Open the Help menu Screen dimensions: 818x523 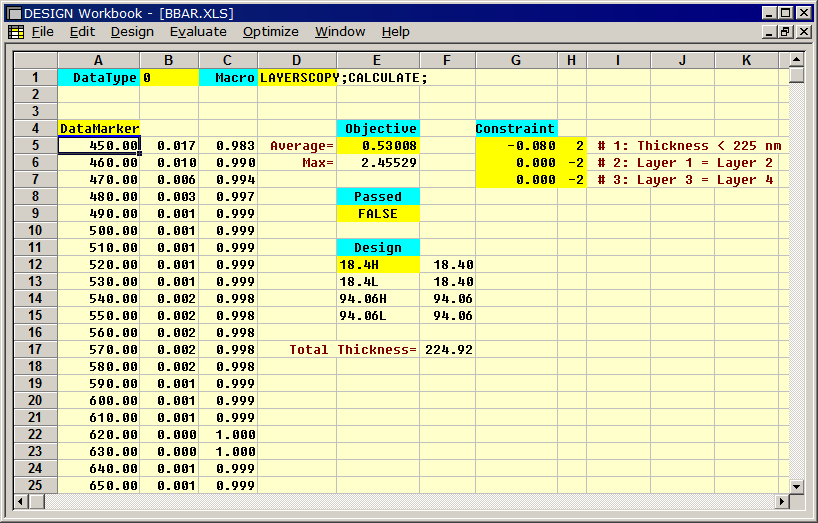[395, 32]
